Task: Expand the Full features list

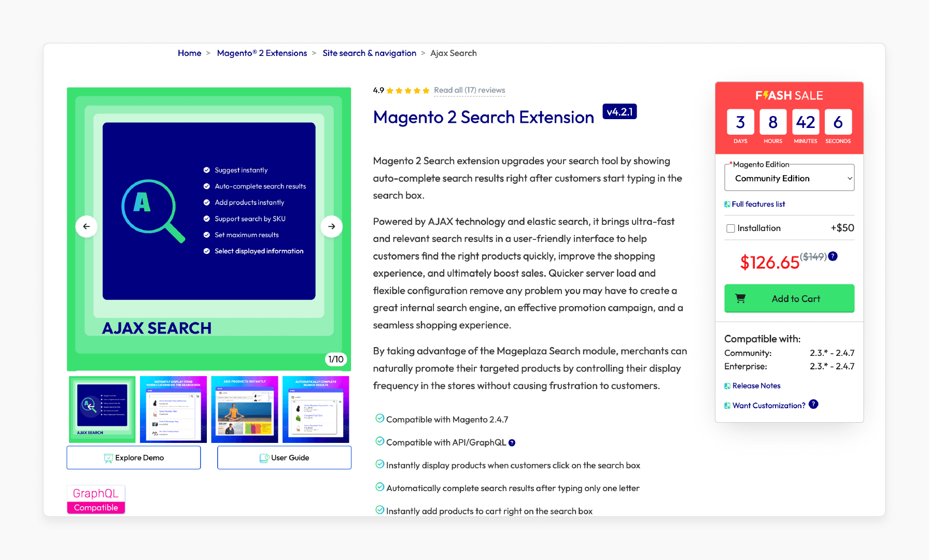Action: point(758,204)
